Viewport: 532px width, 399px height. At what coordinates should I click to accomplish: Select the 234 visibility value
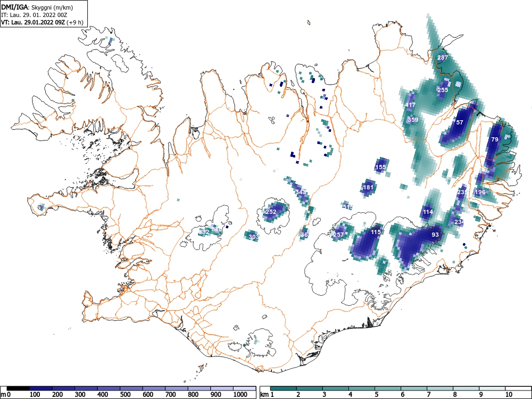pos(459,222)
